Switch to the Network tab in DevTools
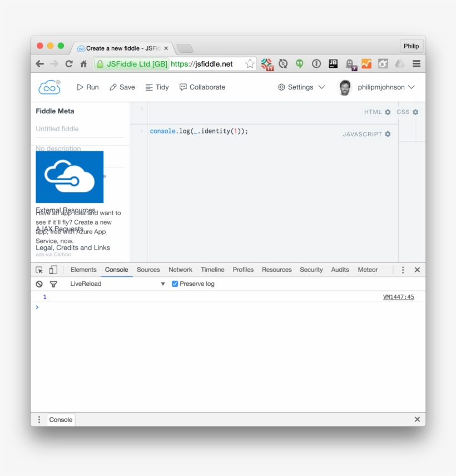The image size is (456, 476). pyautogui.click(x=180, y=270)
